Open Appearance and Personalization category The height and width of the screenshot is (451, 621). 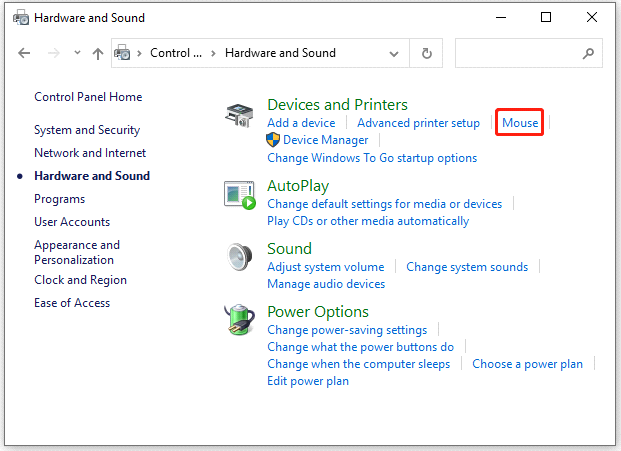tap(77, 252)
